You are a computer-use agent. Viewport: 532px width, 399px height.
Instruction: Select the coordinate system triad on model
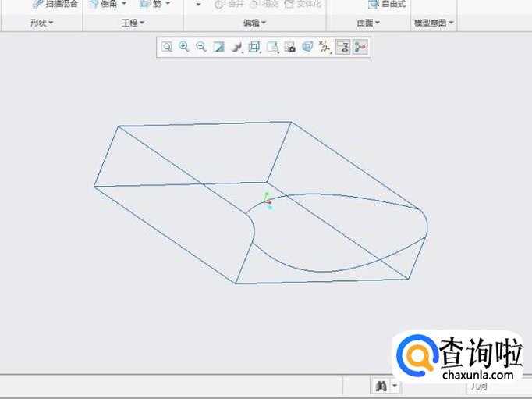[x=268, y=201]
